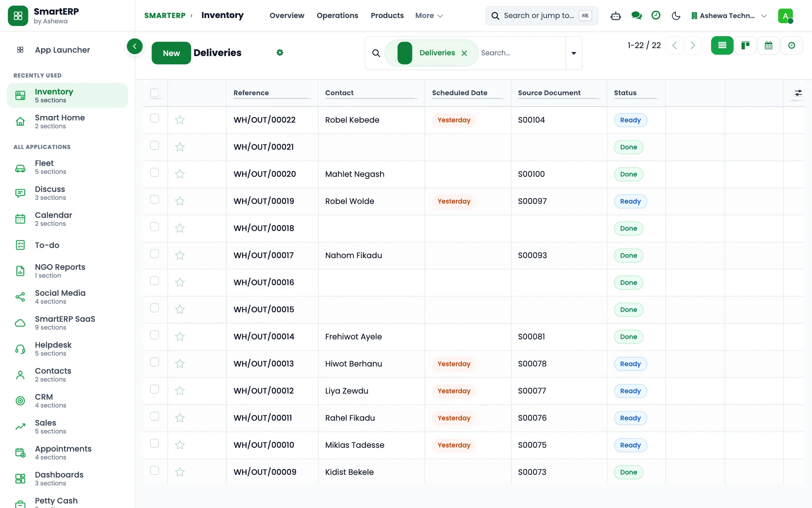
Task: Open To-do app from sidebar
Action: tap(68, 245)
